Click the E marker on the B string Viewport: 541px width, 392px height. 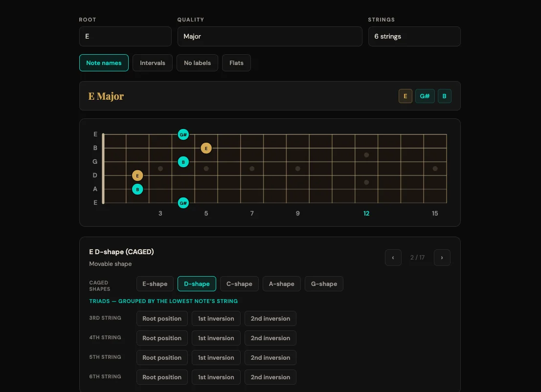click(x=206, y=148)
